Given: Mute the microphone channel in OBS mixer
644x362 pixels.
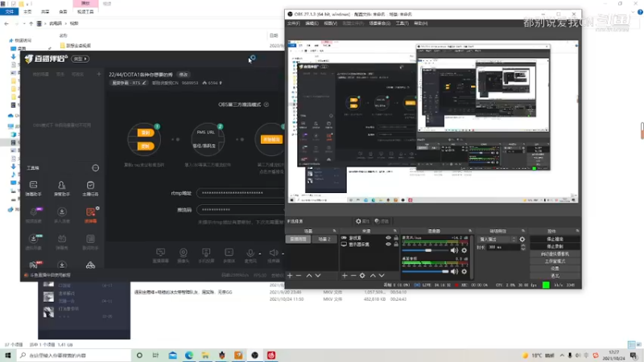Looking at the screenshot, I should pyautogui.click(x=454, y=250).
